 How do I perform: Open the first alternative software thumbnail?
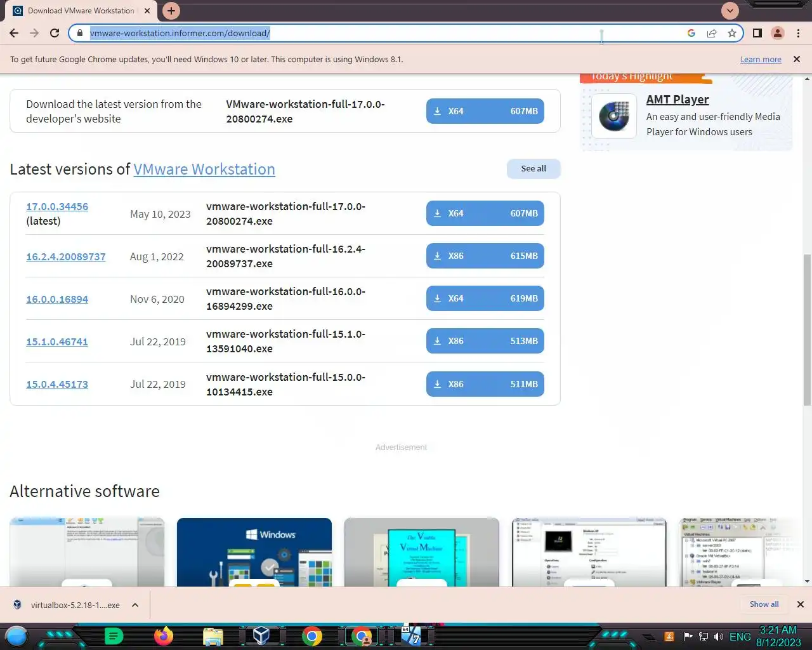87,552
